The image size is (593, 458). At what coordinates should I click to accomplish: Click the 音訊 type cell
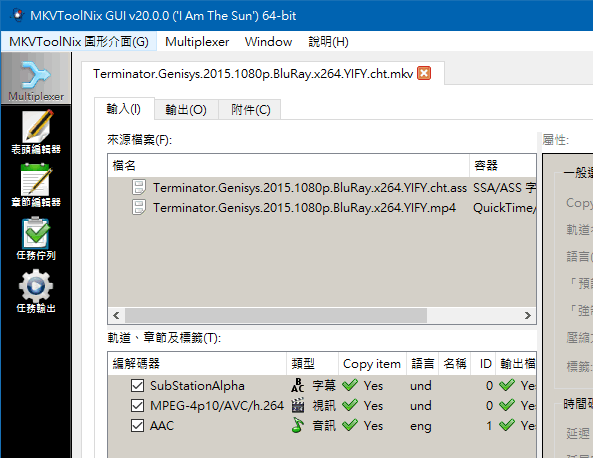[324, 425]
